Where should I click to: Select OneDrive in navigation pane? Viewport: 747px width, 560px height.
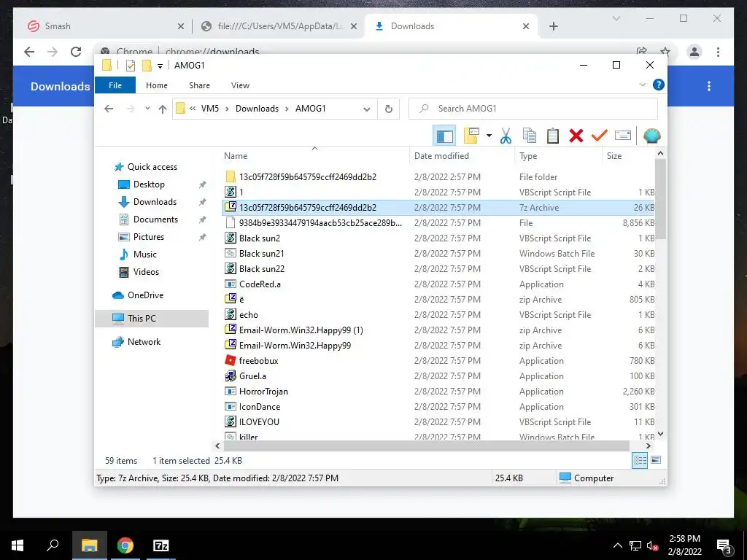tap(145, 295)
